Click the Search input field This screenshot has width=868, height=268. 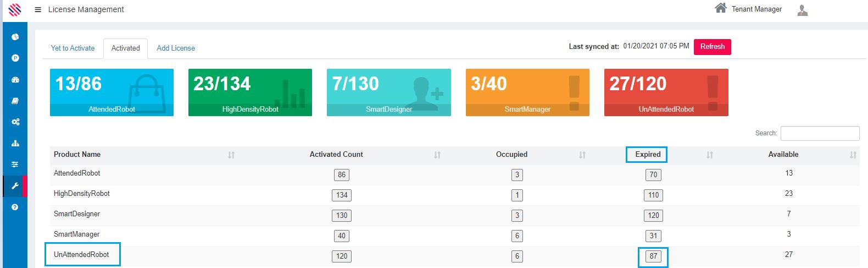coord(820,133)
